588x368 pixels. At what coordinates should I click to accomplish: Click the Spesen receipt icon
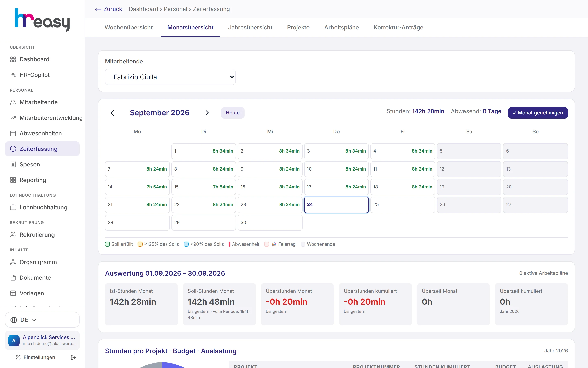click(13, 165)
